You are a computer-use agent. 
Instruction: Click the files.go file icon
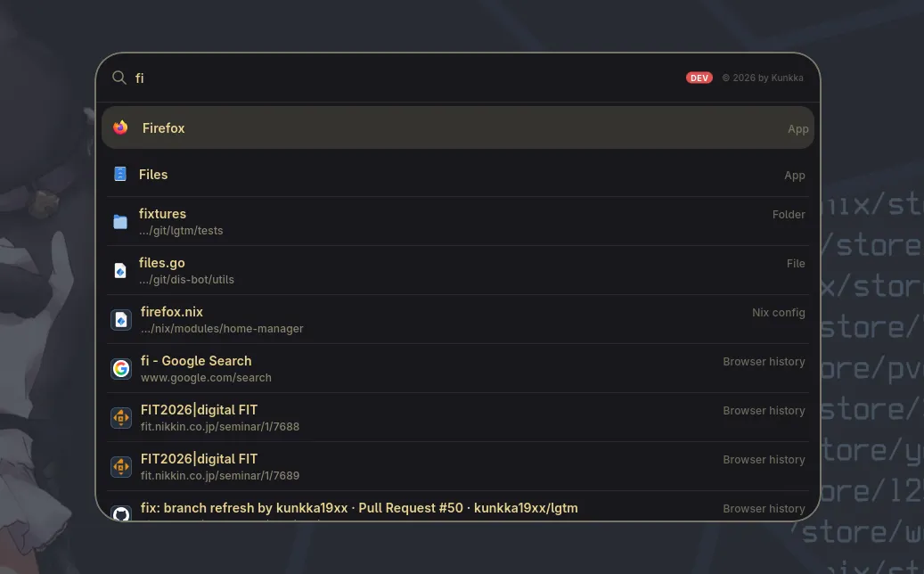click(120, 270)
